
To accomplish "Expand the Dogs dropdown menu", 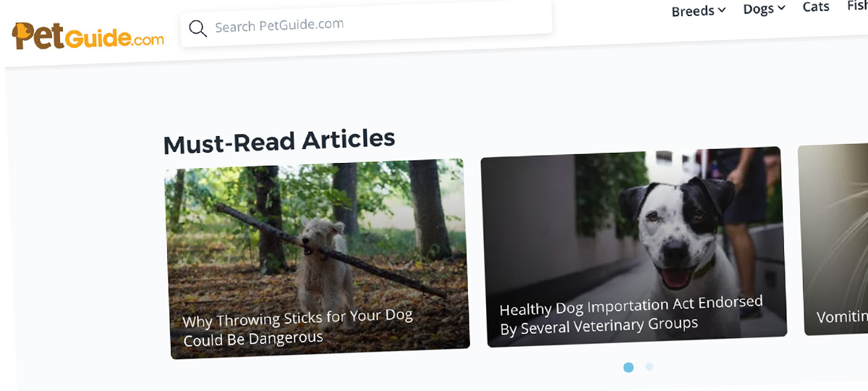I will (764, 9).
